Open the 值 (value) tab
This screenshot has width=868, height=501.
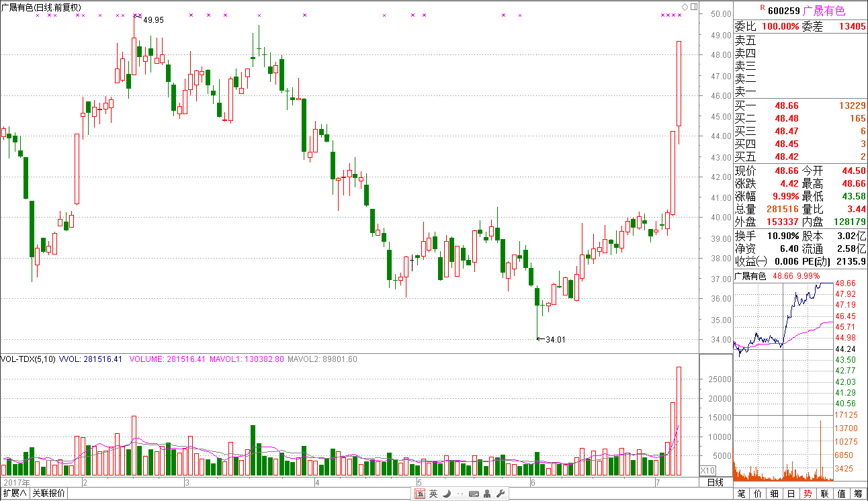842,494
